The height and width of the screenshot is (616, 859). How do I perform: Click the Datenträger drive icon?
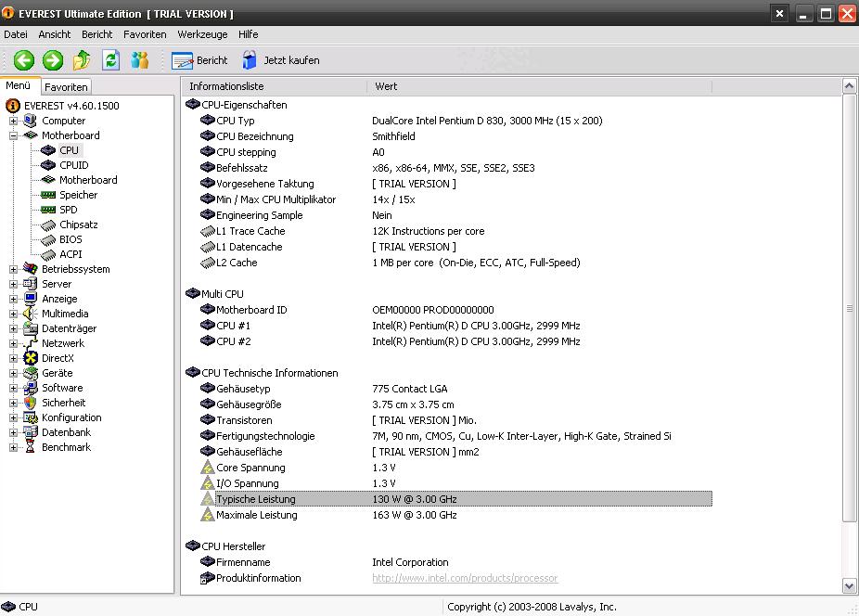(x=31, y=328)
